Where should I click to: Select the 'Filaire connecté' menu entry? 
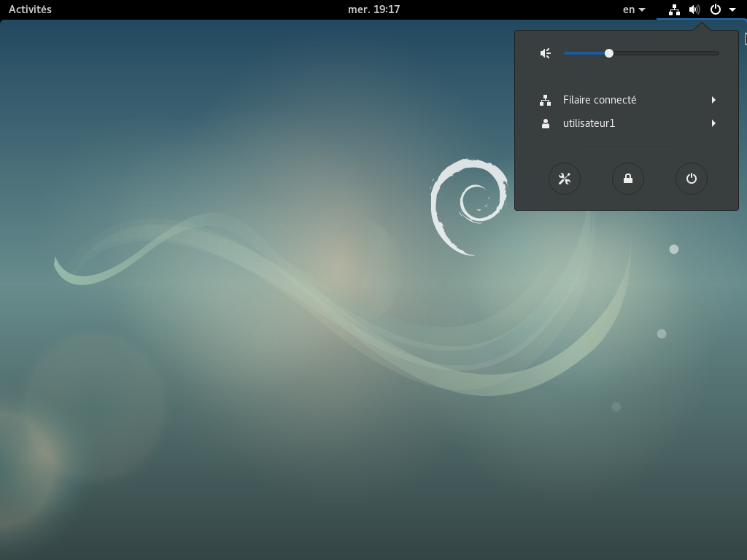click(x=600, y=100)
